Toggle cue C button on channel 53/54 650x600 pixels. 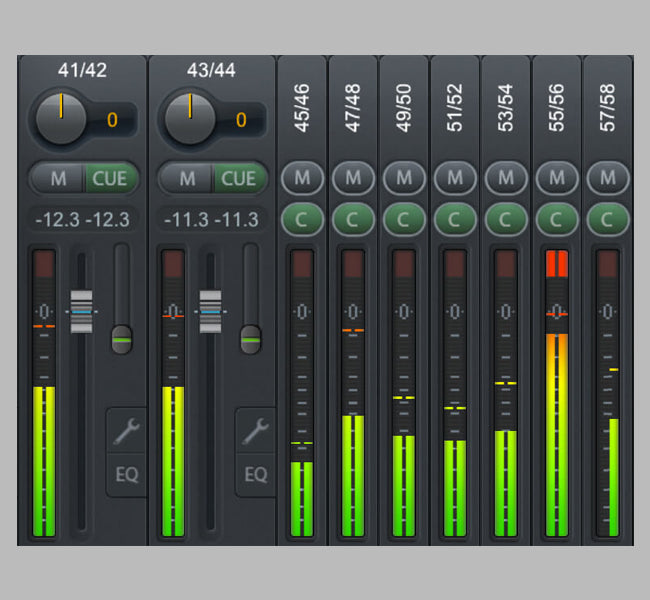(506, 219)
